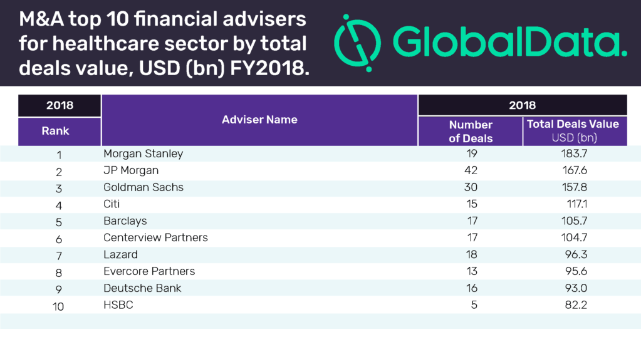Select the Citi adviser cell

(112, 204)
